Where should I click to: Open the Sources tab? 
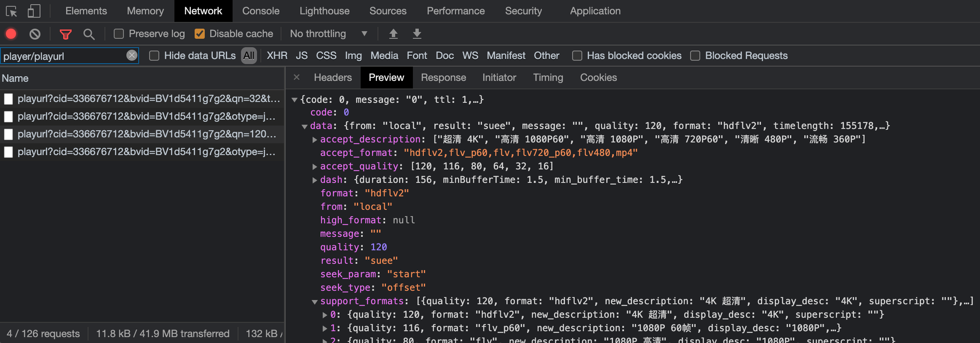tap(388, 11)
